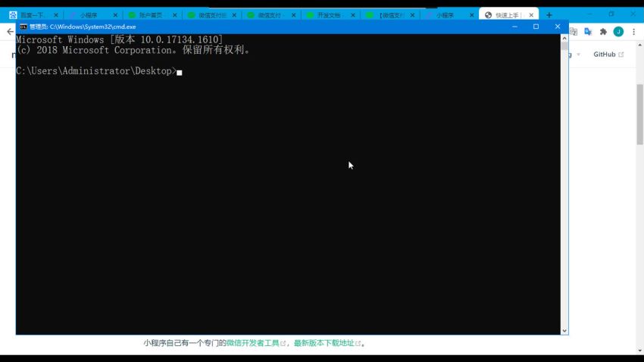Close the 快速上手 tab
Image resolution: width=644 pixels, height=362 pixels.
pos(531,15)
